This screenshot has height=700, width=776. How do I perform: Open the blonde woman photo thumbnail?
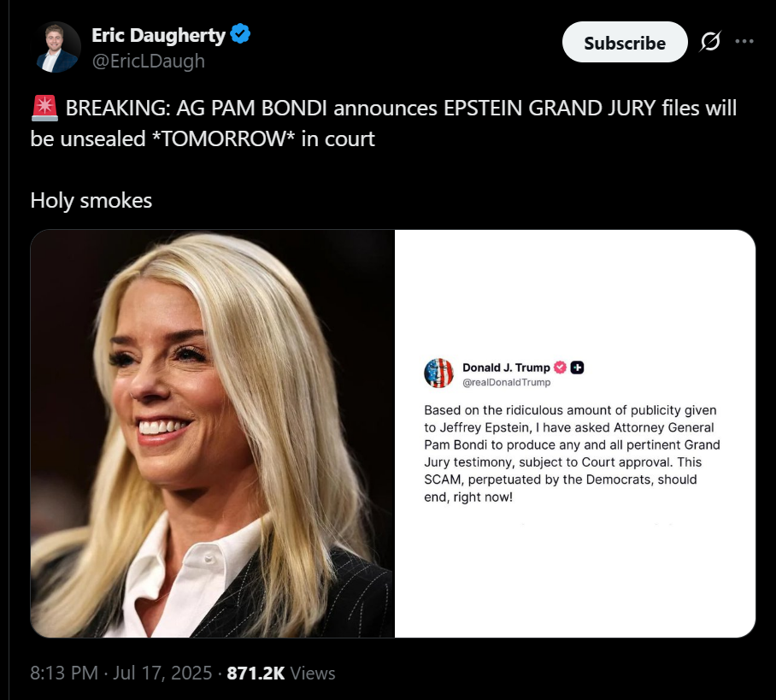(212, 433)
